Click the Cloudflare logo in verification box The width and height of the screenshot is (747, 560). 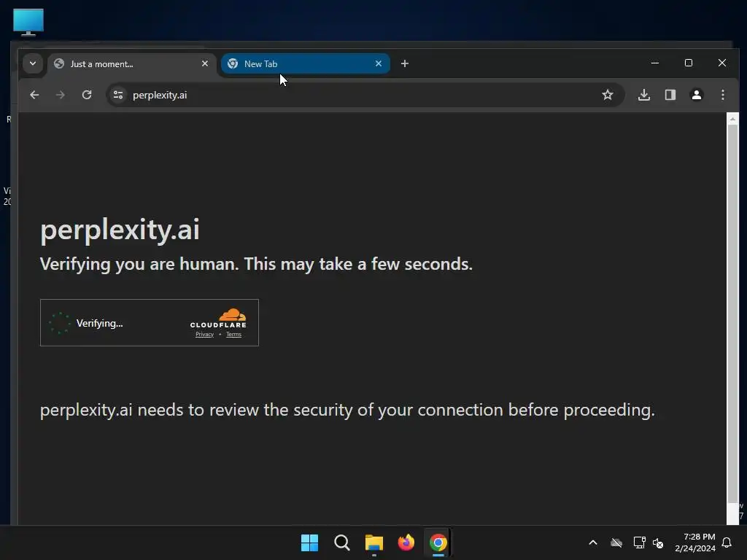pyautogui.click(x=218, y=318)
